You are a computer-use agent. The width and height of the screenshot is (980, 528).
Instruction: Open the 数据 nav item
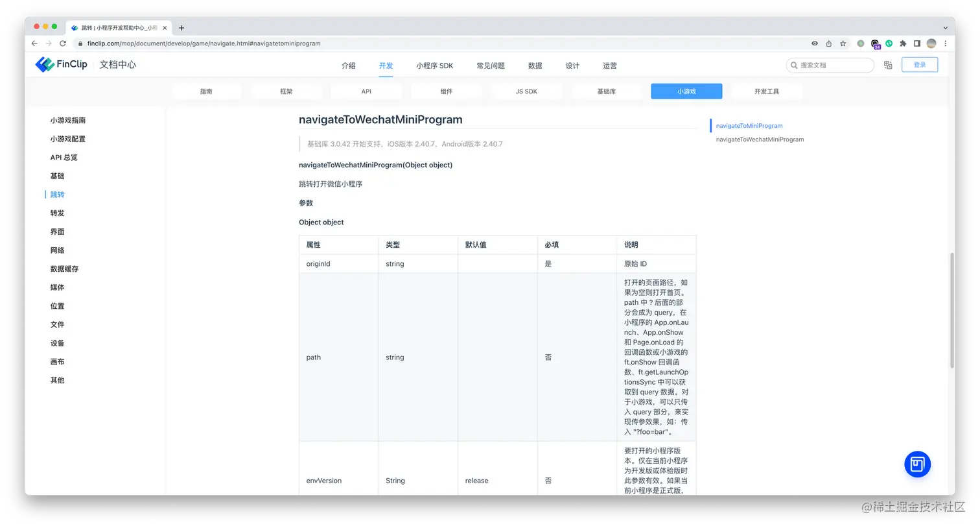click(535, 66)
